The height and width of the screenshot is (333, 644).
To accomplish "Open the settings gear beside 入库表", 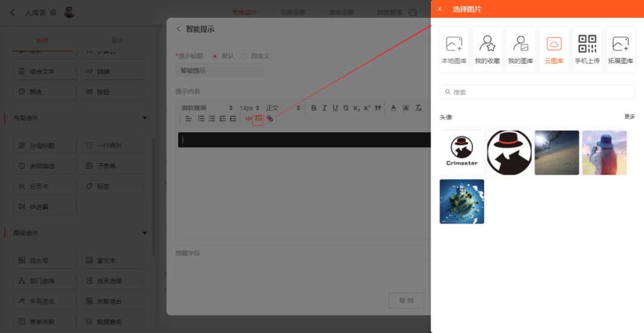I will click(53, 13).
